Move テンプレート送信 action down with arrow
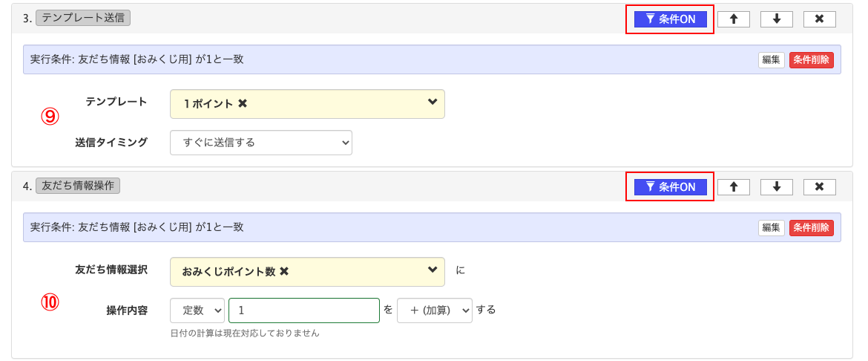This screenshot has height=361, width=868. pyautogui.click(x=776, y=19)
